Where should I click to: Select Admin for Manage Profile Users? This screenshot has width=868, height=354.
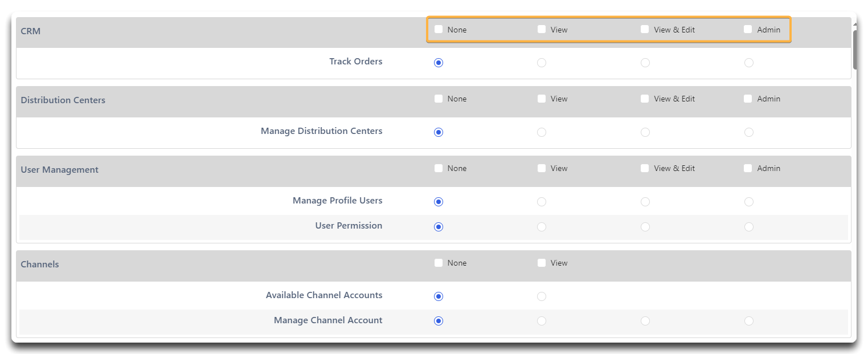click(x=749, y=202)
